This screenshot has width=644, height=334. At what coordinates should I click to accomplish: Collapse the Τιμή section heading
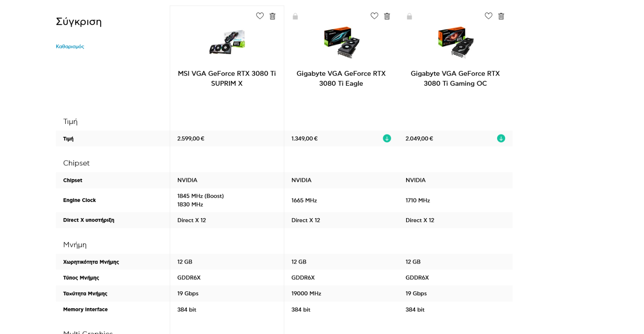[x=70, y=122]
